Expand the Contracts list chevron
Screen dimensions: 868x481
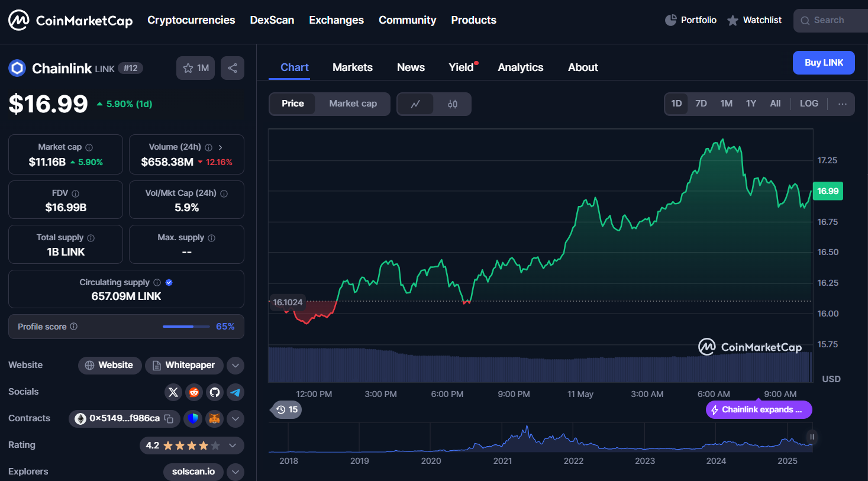pyautogui.click(x=235, y=419)
